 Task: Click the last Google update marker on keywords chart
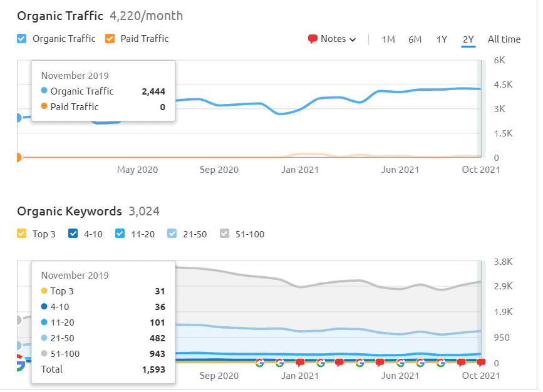(440, 363)
